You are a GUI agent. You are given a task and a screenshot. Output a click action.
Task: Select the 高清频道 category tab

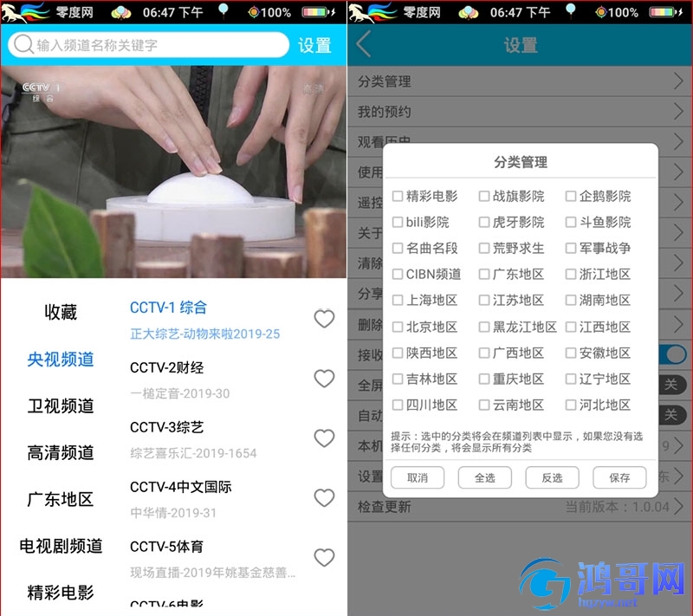coord(61,452)
